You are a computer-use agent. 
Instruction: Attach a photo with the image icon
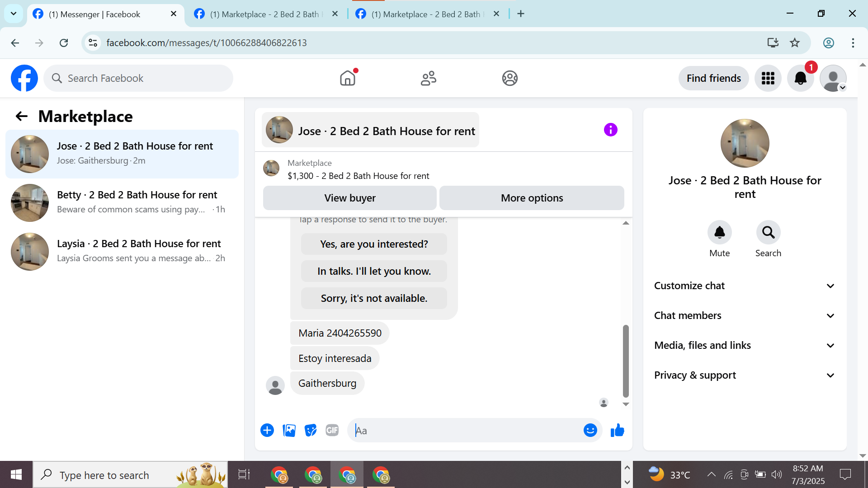click(289, 431)
